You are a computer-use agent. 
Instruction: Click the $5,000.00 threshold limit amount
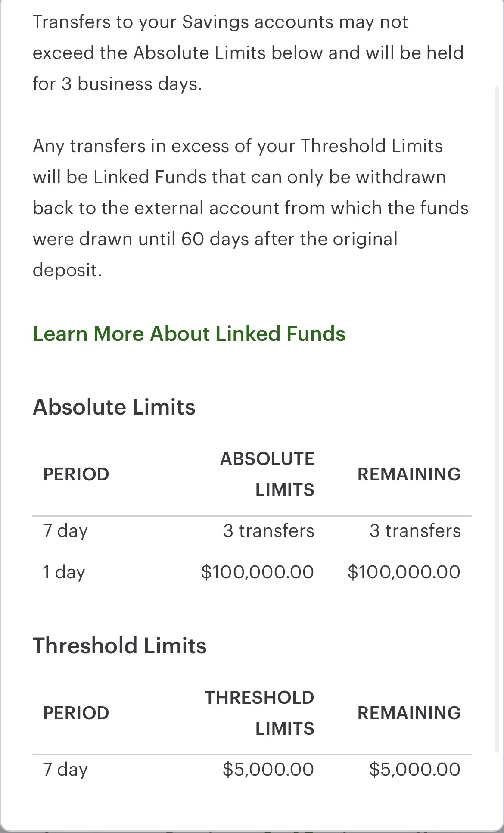[x=268, y=770]
